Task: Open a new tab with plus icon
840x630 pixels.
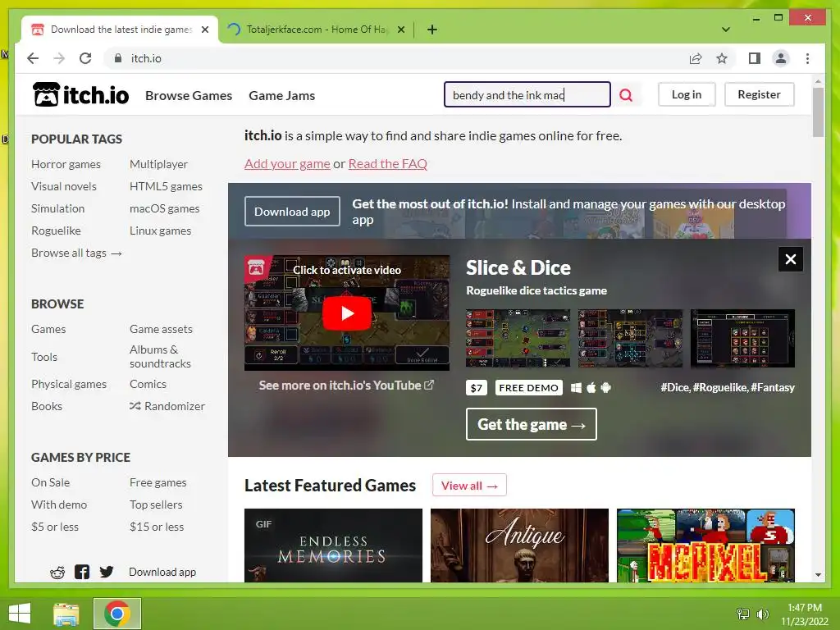Action: tap(431, 30)
